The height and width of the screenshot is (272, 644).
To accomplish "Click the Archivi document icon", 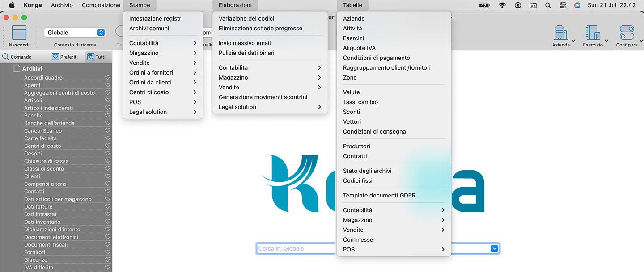I will 17,68.
